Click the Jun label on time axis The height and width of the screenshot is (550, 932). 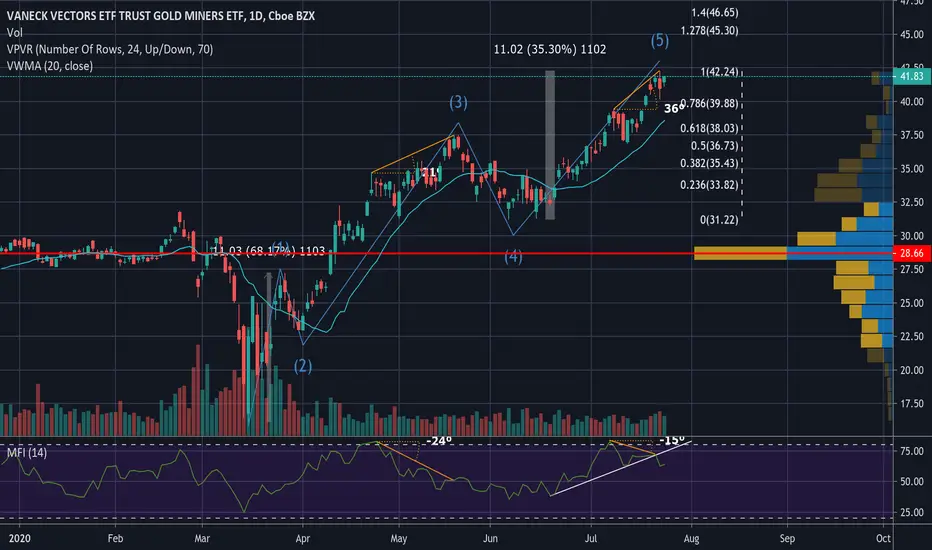tap(490, 539)
